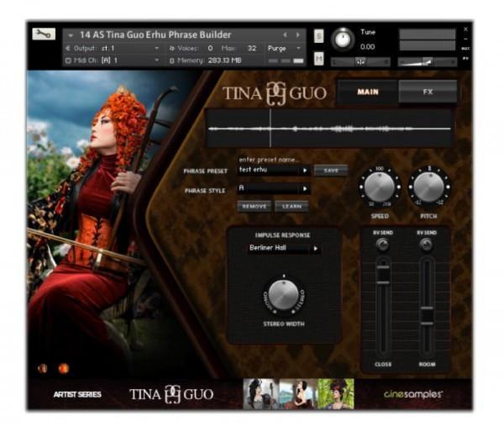This screenshot has height=437, width=504.
Task: Click the Tune value 0.00
Action: (367, 47)
